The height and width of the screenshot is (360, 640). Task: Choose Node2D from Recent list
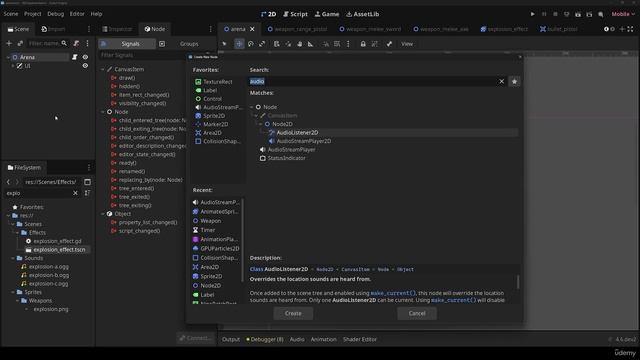pos(211,285)
